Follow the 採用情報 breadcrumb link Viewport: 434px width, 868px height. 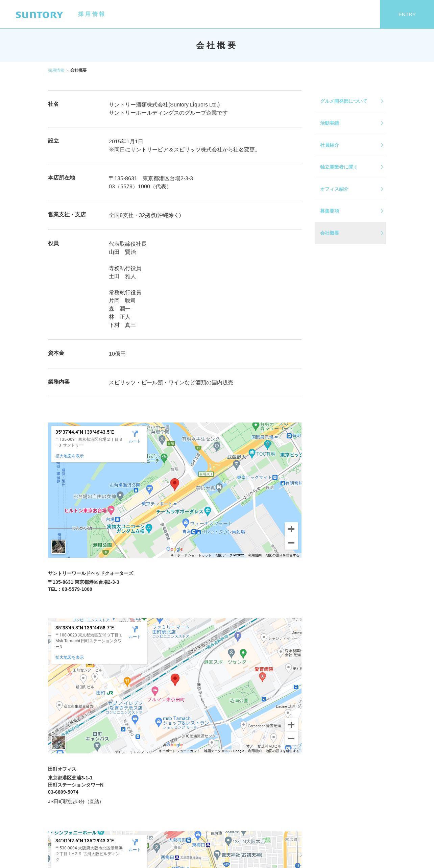click(x=56, y=70)
